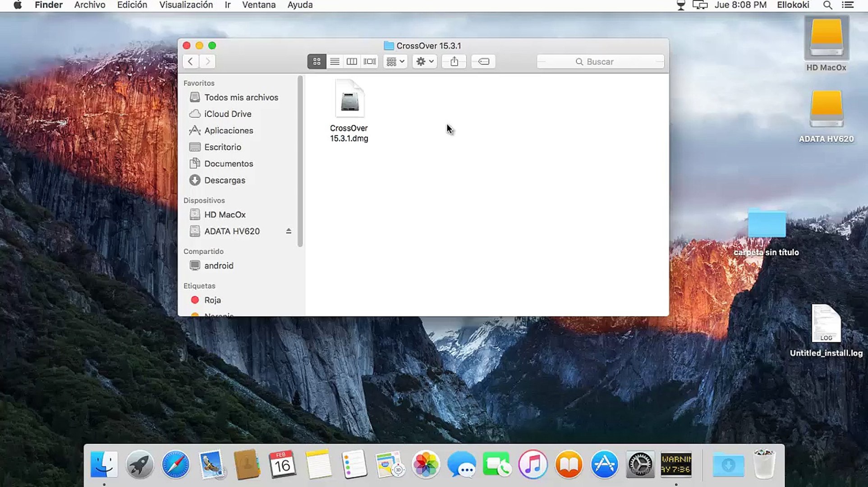
Task: Eject the ADATA HV620 drive
Action: [289, 231]
